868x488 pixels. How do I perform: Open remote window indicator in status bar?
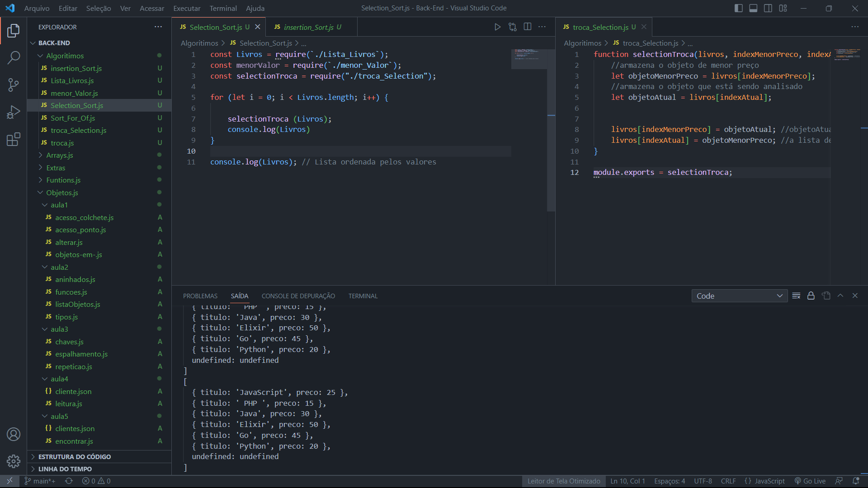(9, 481)
